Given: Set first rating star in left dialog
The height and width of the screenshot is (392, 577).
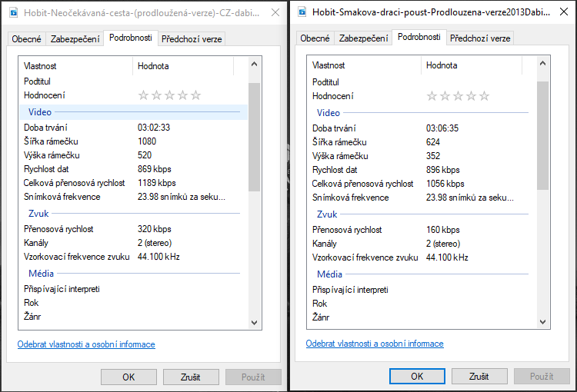Looking at the screenshot, I should (x=143, y=95).
